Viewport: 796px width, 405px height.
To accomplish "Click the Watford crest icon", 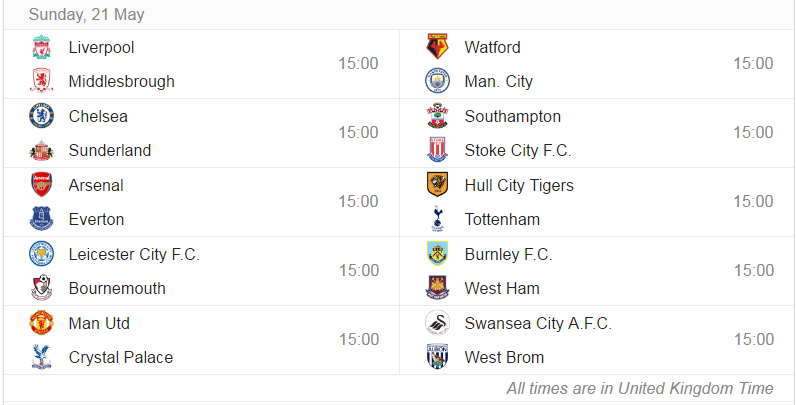I will tap(437, 47).
